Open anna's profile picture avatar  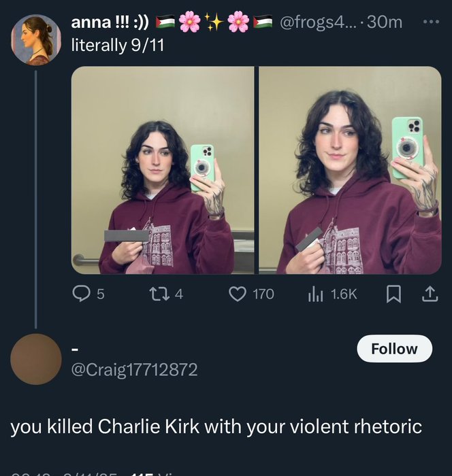[36, 39]
